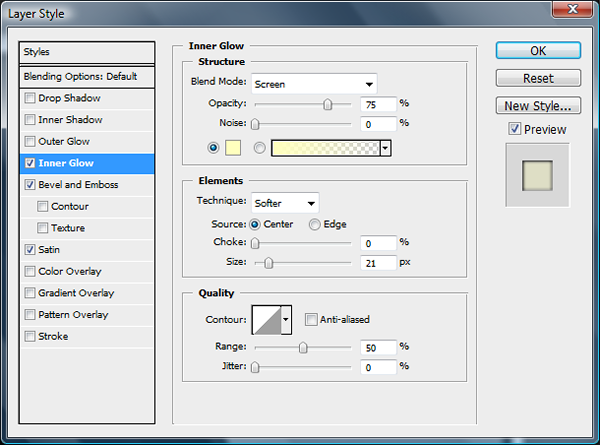Choose the gradient glow radio button
Screen dimensions: 600x445
260,148
